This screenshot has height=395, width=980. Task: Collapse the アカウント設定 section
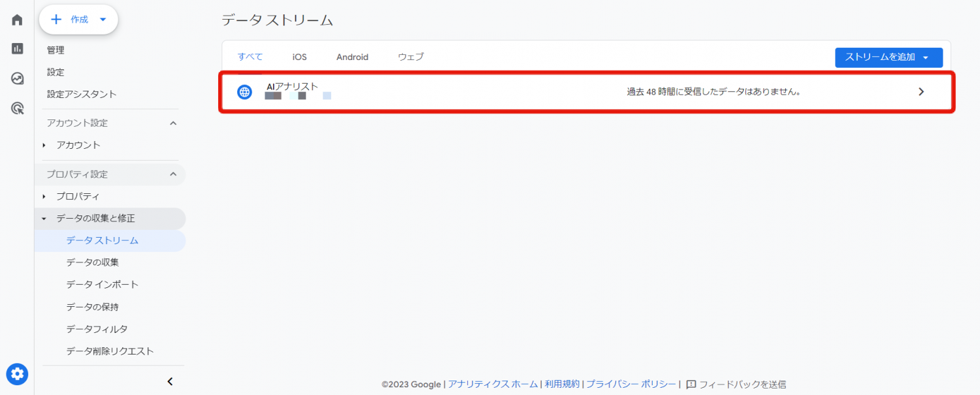point(173,123)
